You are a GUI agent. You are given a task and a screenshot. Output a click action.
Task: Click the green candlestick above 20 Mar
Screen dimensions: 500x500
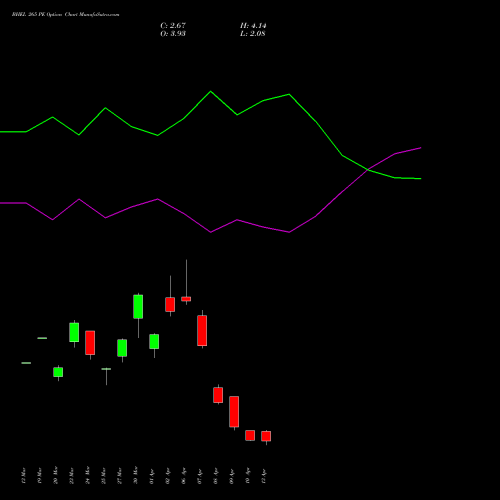58,372
